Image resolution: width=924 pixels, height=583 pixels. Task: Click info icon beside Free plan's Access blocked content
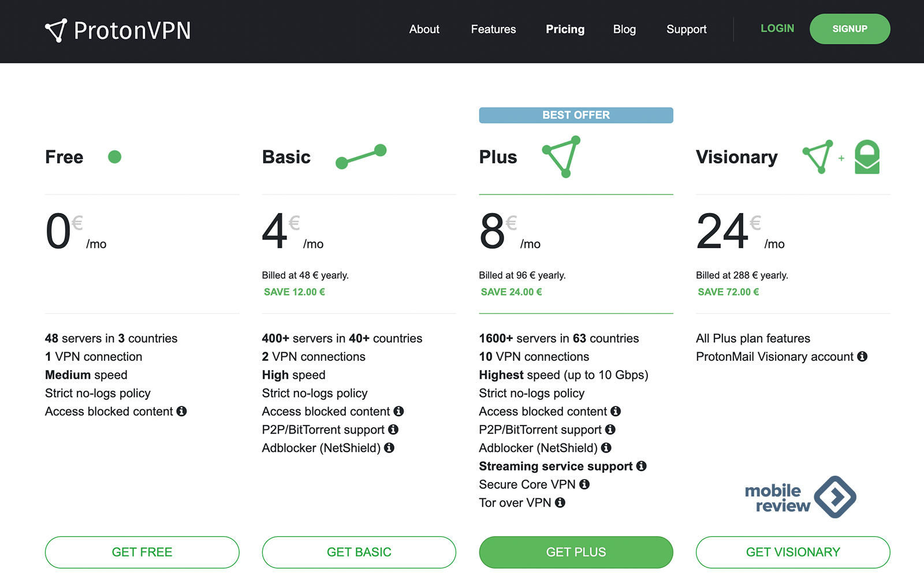(181, 412)
